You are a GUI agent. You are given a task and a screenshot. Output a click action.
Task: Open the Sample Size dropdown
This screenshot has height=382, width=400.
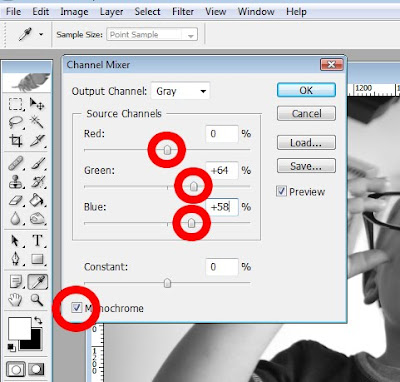coord(152,35)
